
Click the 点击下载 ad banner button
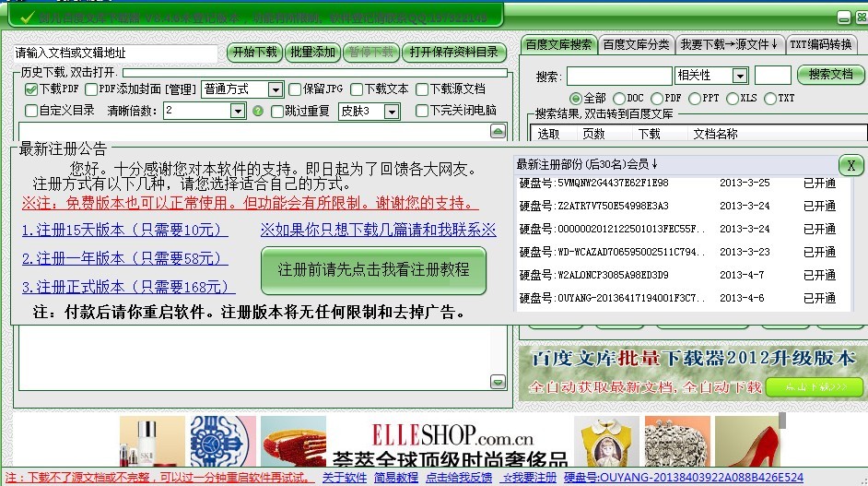click(815, 386)
